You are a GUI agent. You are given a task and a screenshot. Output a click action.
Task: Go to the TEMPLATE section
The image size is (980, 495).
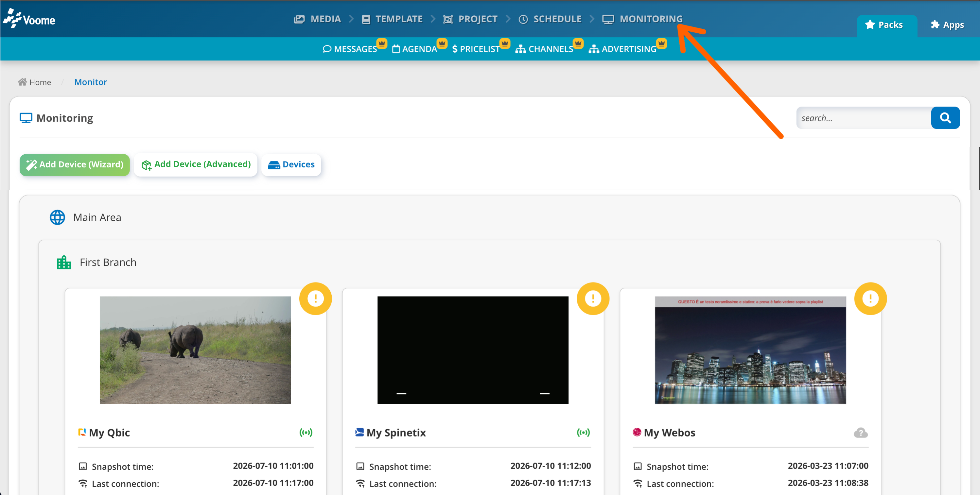[x=392, y=19]
